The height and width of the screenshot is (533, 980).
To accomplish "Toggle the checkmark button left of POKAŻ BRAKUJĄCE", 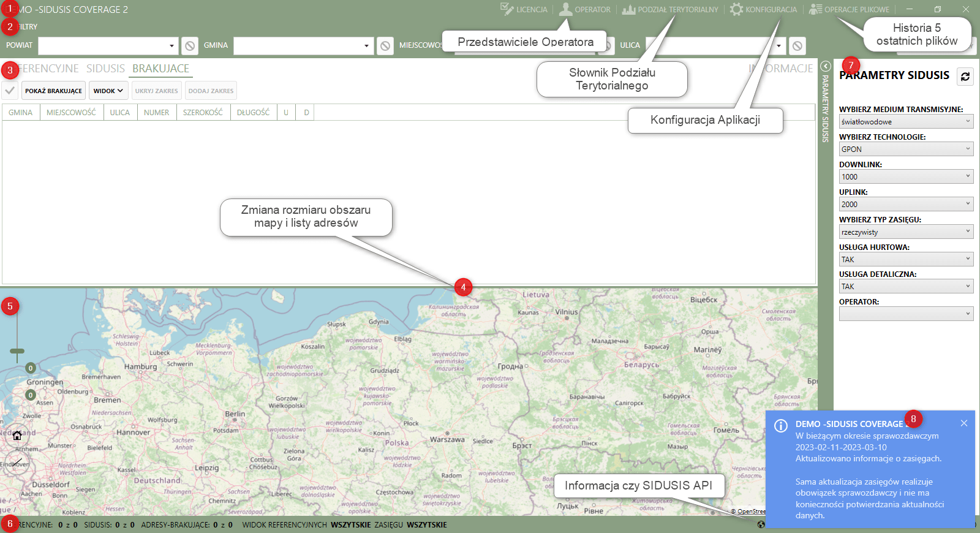I will pyautogui.click(x=10, y=91).
